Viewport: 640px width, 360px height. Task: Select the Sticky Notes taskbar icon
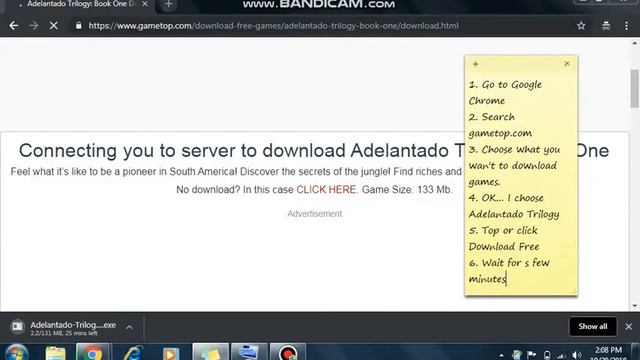tap(210, 353)
